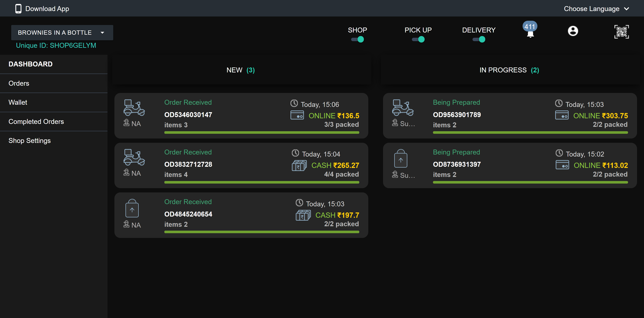The width and height of the screenshot is (644, 318).
Task: Open order OD3832712728 by its ID
Action: tap(188, 164)
